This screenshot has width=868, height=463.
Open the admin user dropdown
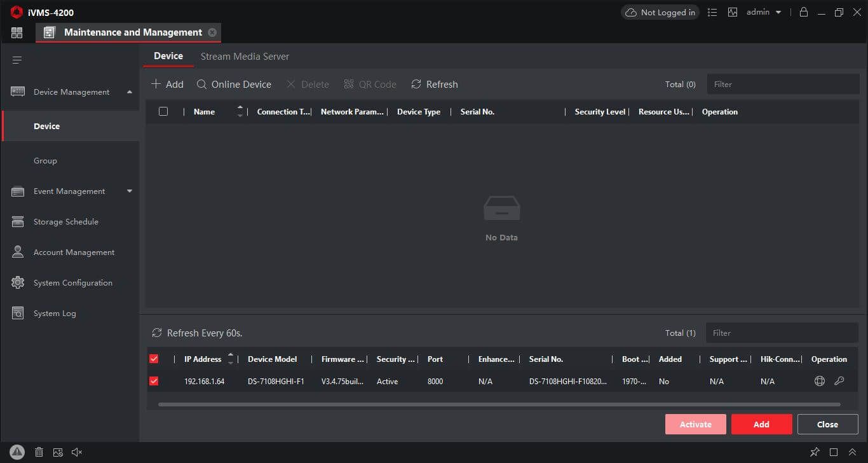point(764,12)
